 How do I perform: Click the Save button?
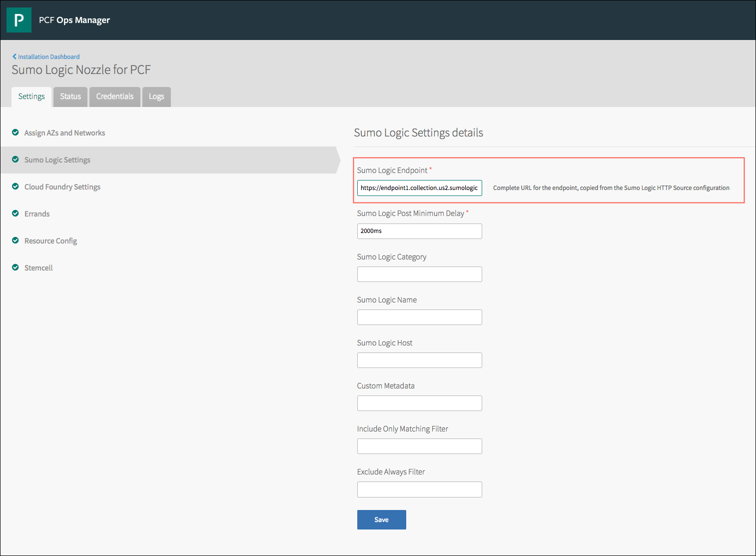pos(381,519)
